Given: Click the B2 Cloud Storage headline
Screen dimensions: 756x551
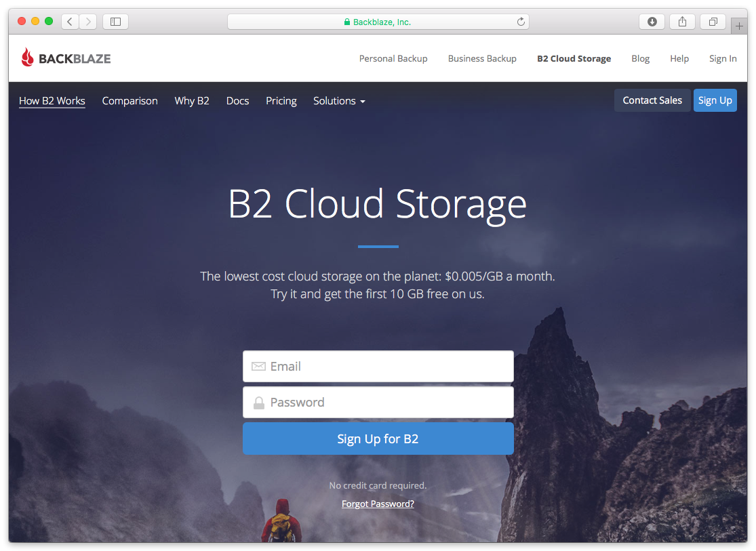Looking at the screenshot, I should [x=378, y=205].
